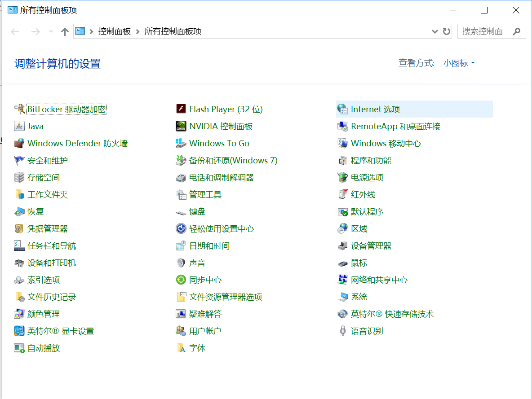Open the 管理工具 icon
The height and width of the screenshot is (399, 532).
(181, 194)
